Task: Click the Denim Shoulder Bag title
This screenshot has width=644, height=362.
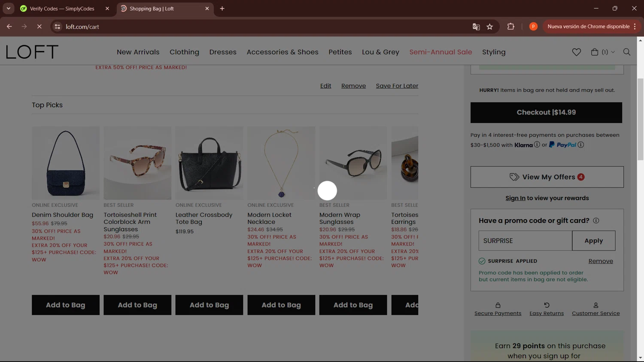Action: [x=62, y=215]
